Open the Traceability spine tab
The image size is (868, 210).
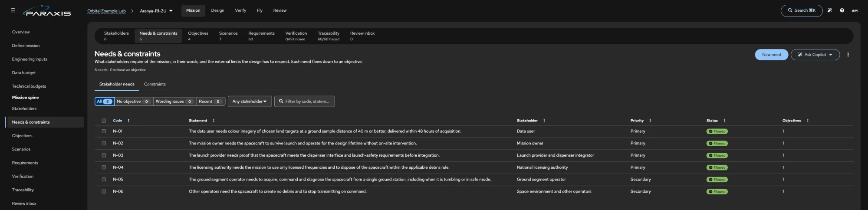point(329,36)
